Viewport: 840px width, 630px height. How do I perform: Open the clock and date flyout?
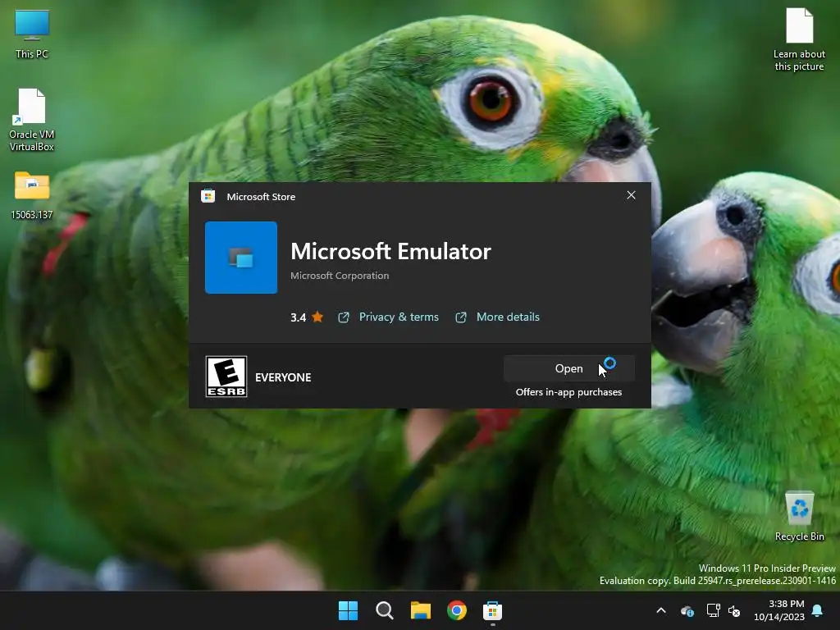point(779,610)
